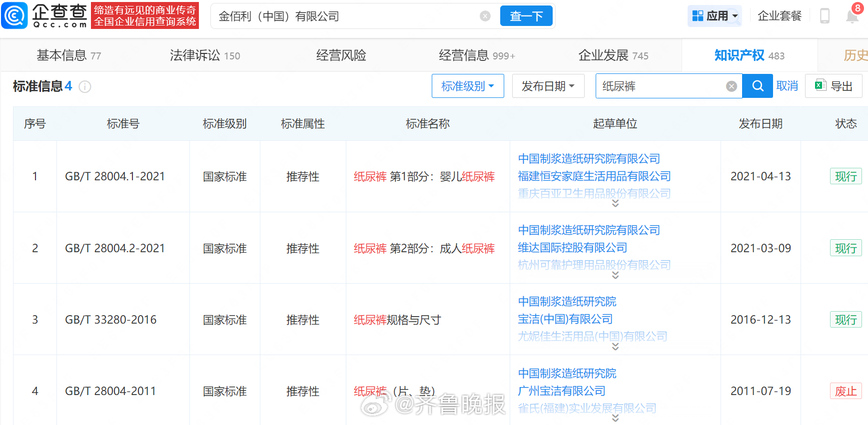Viewport: 868px width, 425px height.
Task: Click the 起草单位 column header
Action: tap(615, 124)
